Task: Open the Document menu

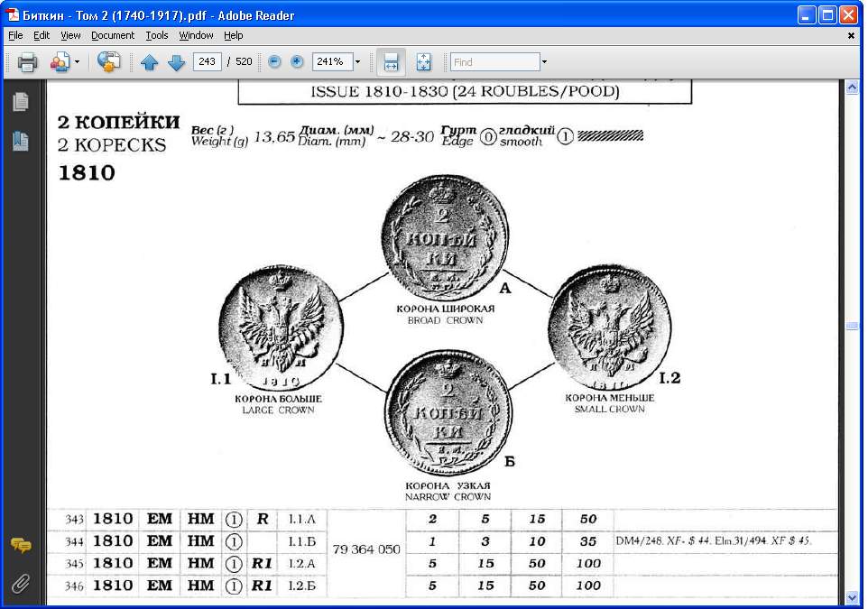Action: click(x=113, y=35)
